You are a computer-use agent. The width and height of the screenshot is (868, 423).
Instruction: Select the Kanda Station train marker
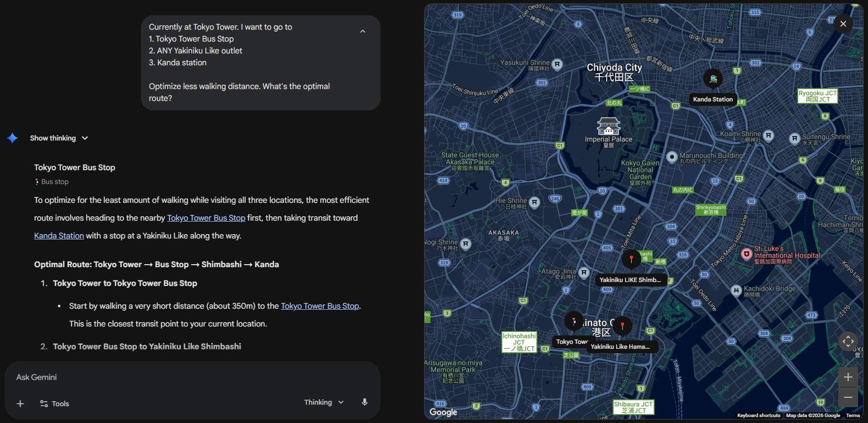point(713,78)
